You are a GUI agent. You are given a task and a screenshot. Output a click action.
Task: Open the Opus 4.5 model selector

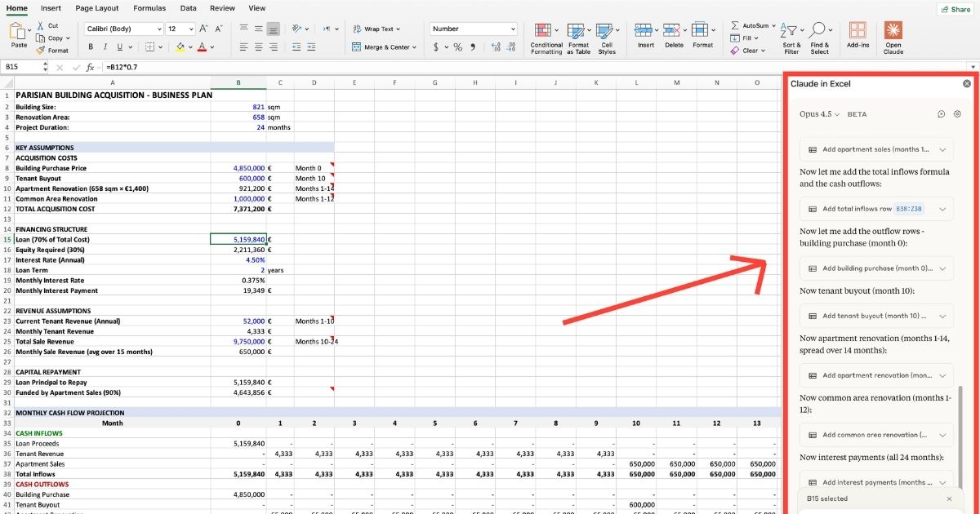819,114
